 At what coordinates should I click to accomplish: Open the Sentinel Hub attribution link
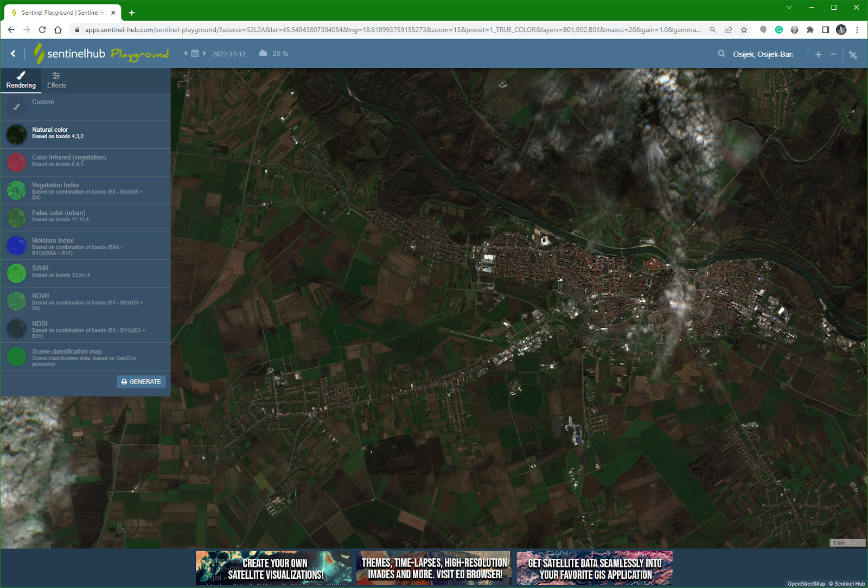(x=847, y=584)
